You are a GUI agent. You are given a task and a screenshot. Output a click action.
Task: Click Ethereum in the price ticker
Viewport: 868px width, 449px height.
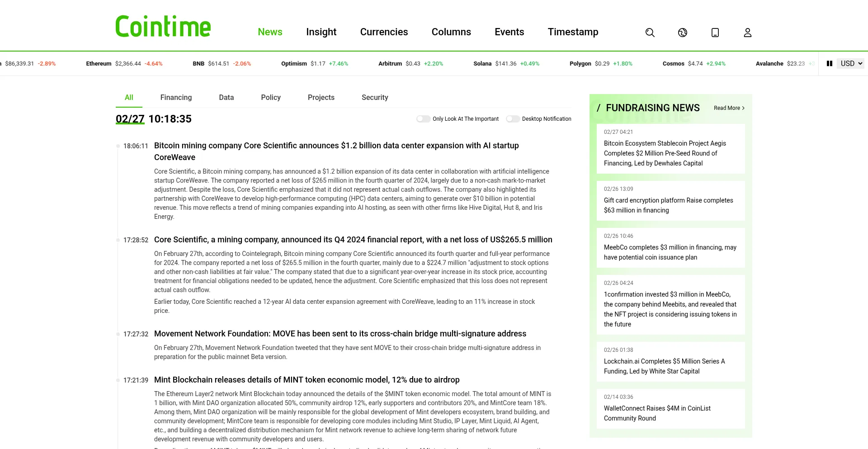pos(99,64)
